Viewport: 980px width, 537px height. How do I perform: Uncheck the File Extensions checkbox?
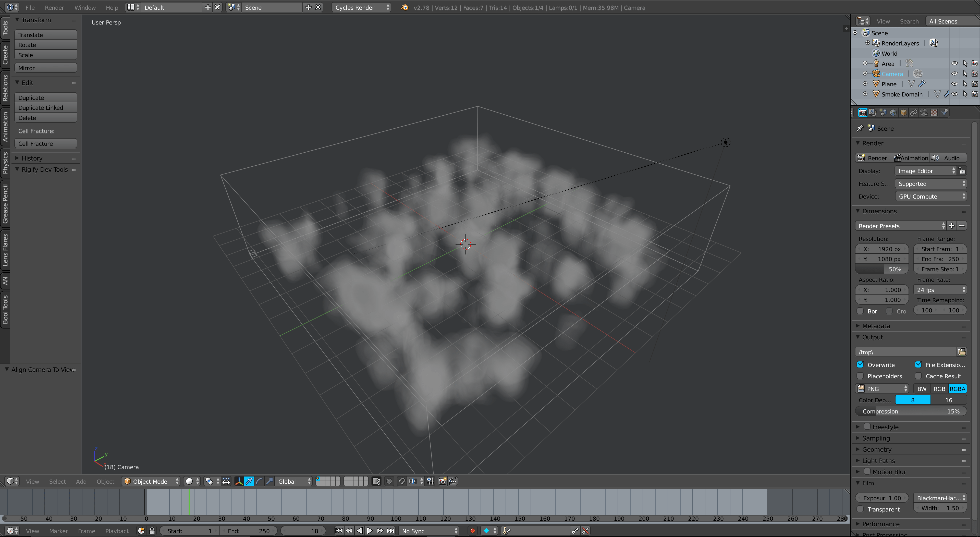918,365
